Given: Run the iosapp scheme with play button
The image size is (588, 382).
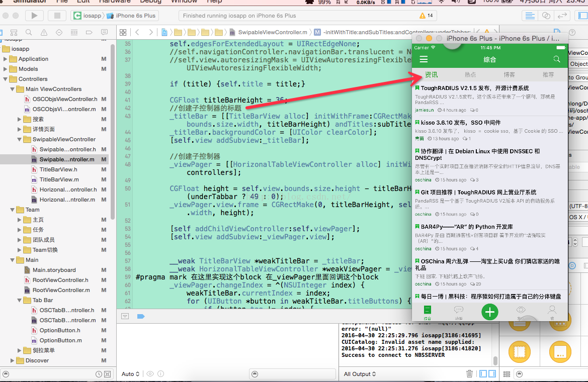Looking at the screenshot, I should (x=34, y=16).
